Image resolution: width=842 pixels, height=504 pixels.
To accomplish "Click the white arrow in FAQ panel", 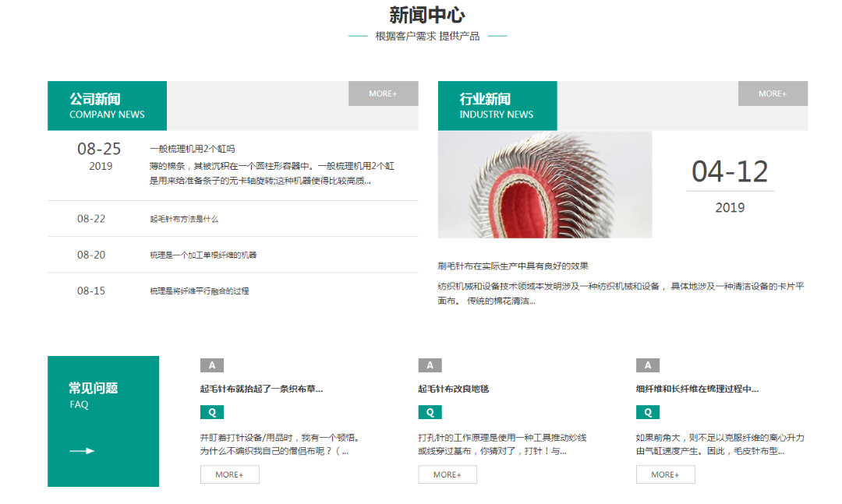I will [82, 451].
